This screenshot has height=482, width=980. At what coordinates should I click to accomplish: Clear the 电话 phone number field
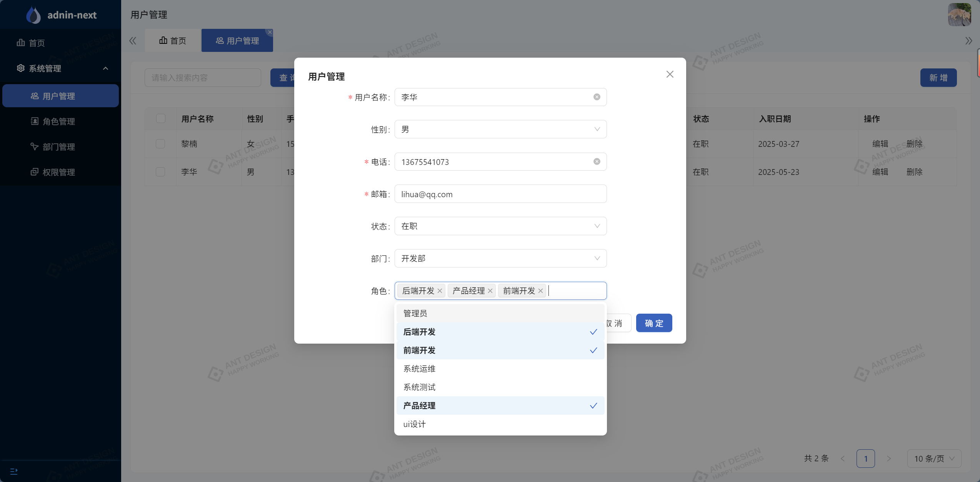click(x=597, y=161)
